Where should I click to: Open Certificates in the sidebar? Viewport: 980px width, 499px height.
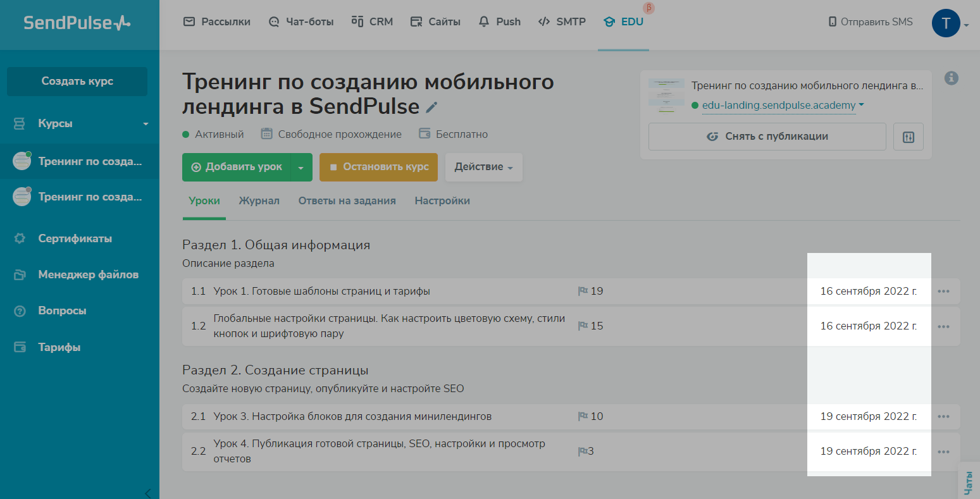pos(75,238)
